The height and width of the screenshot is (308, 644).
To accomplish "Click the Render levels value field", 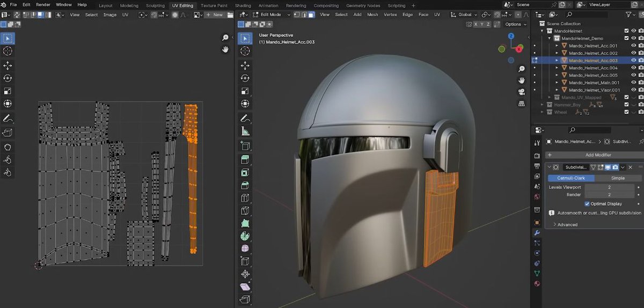I will click(609, 195).
